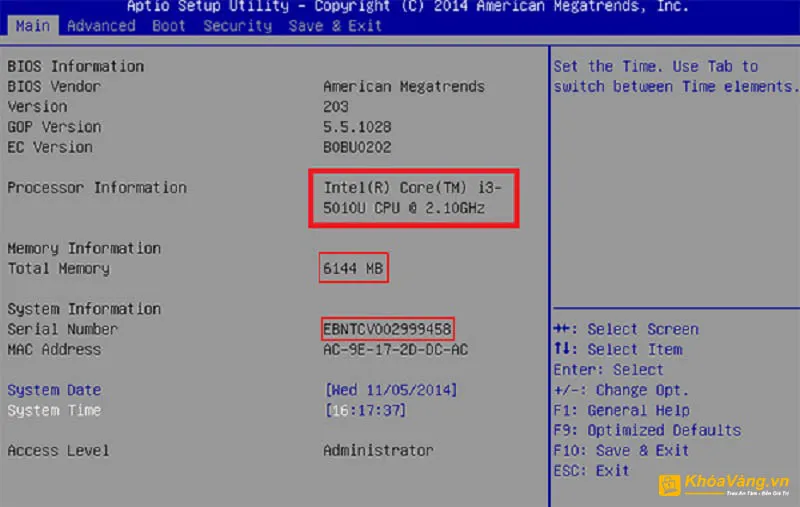The height and width of the screenshot is (507, 800).
Task: Click the 6144 MB Total Memory value
Action: [x=353, y=268]
